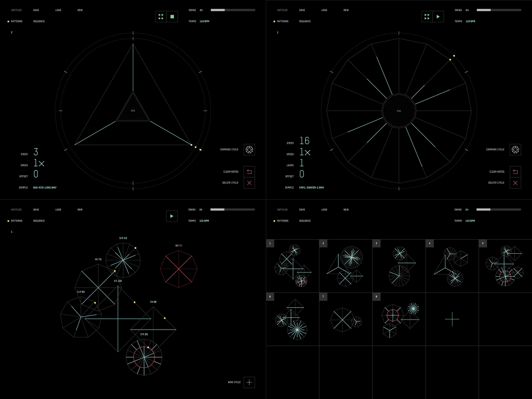Switch to Sequence tab in bottom-left panel
This screenshot has width=532, height=399.
coord(39,221)
